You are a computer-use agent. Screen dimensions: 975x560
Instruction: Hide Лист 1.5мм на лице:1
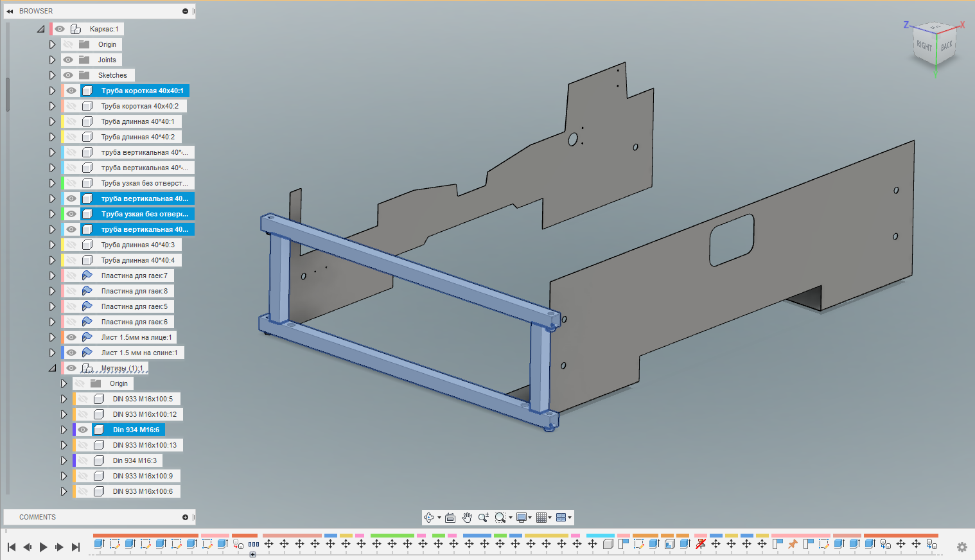point(71,337)
